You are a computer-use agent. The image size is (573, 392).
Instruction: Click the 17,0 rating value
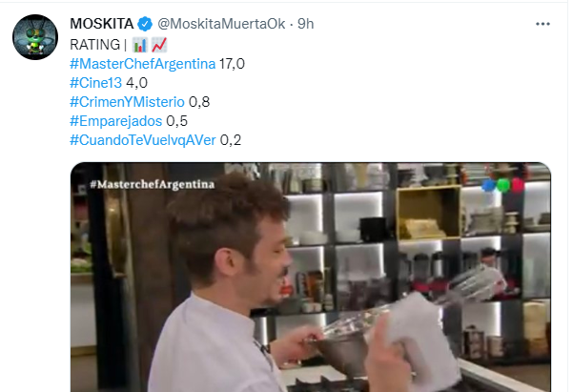pos(232,64)
